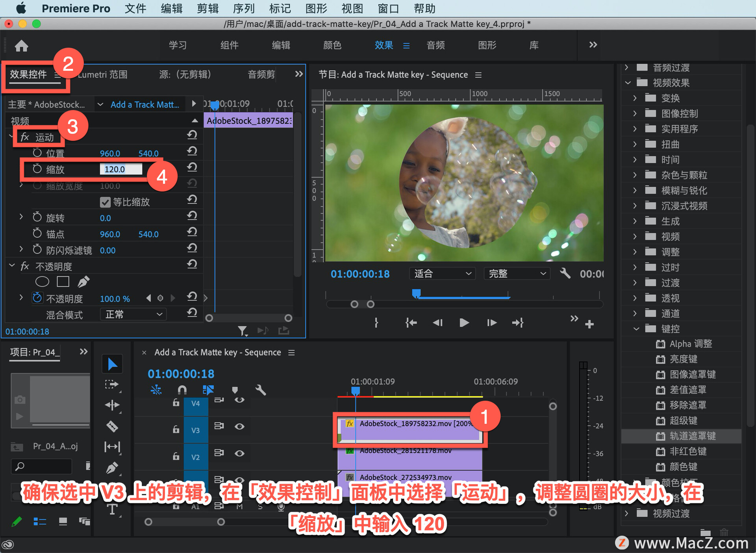Select the Track Select Forward tool

[x=112, y=384]
